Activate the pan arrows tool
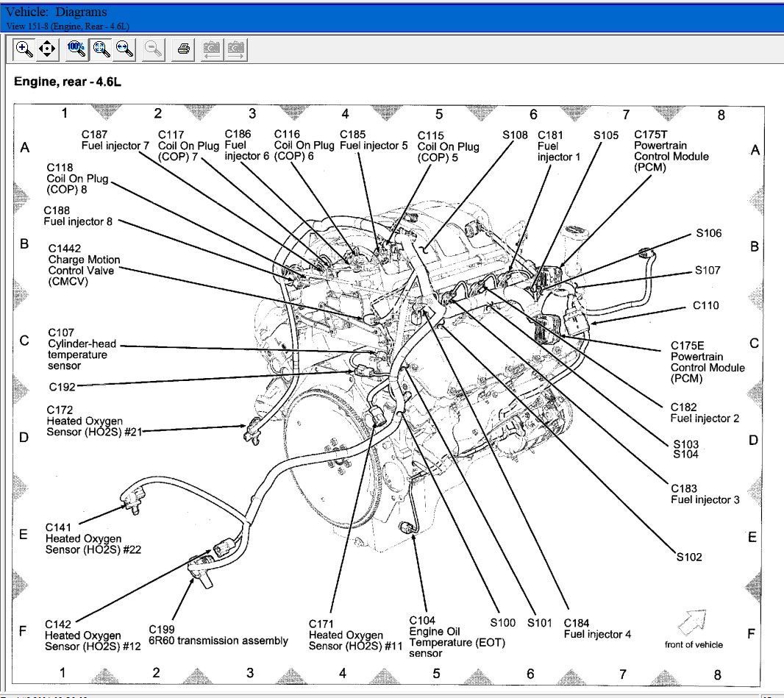784x698 pixels. point(47,49)
